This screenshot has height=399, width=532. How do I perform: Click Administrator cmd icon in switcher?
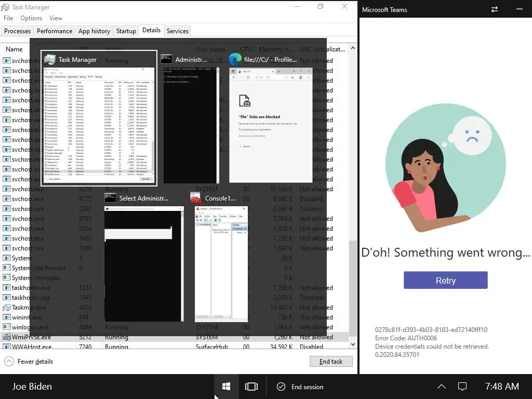coord(166,59)
